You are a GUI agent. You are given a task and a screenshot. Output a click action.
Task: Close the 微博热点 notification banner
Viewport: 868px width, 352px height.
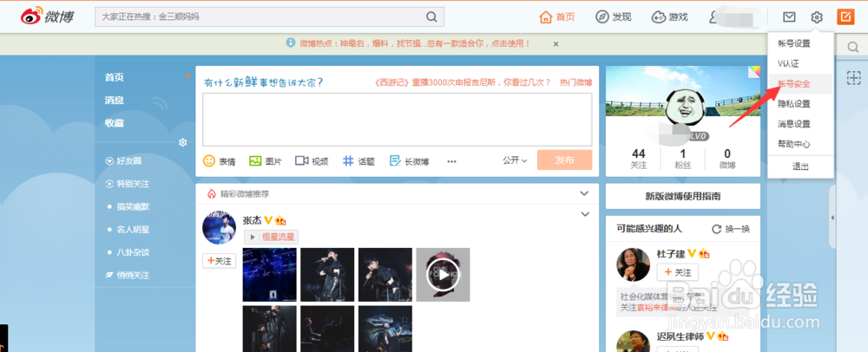point(556,43)
